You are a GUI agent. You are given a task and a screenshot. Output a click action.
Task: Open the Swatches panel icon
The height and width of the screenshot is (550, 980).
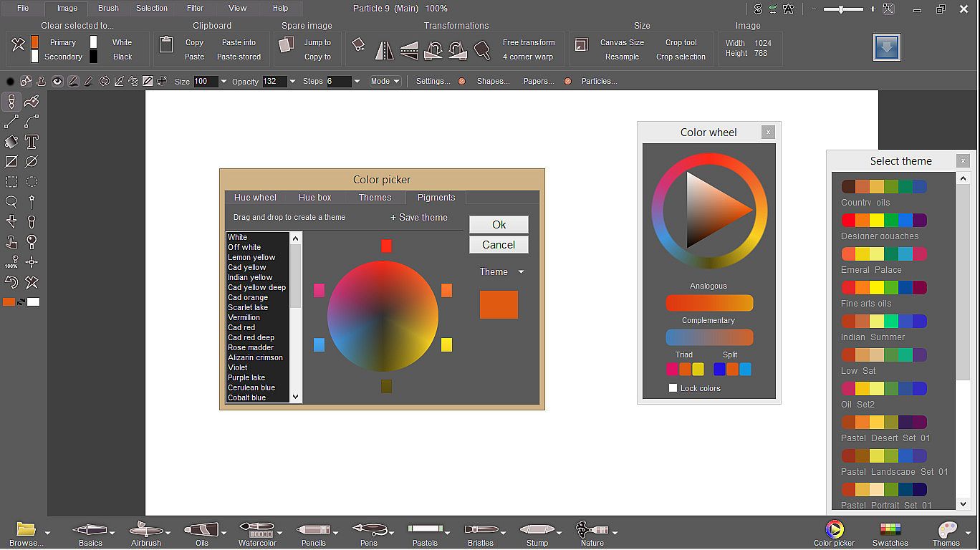point(890,531)
